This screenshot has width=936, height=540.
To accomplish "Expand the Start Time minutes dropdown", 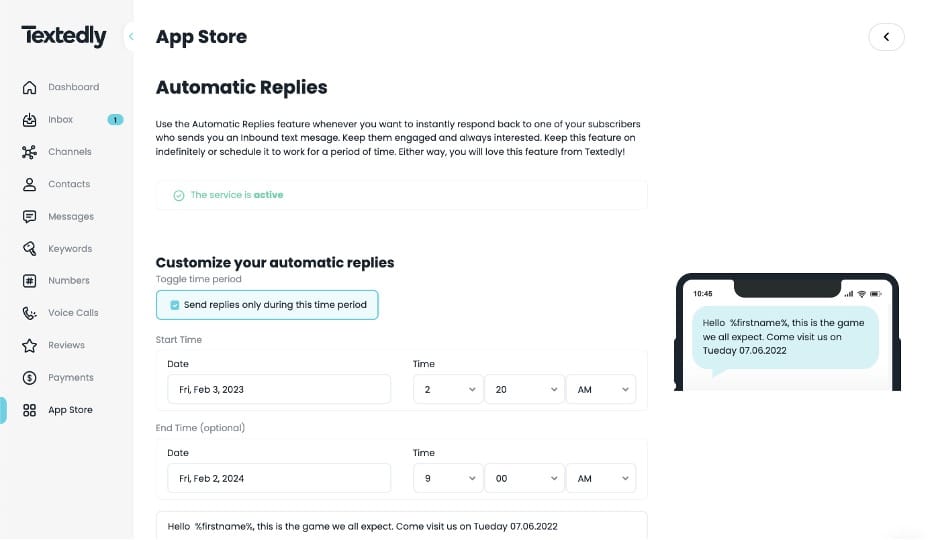I will coord(523,390).
